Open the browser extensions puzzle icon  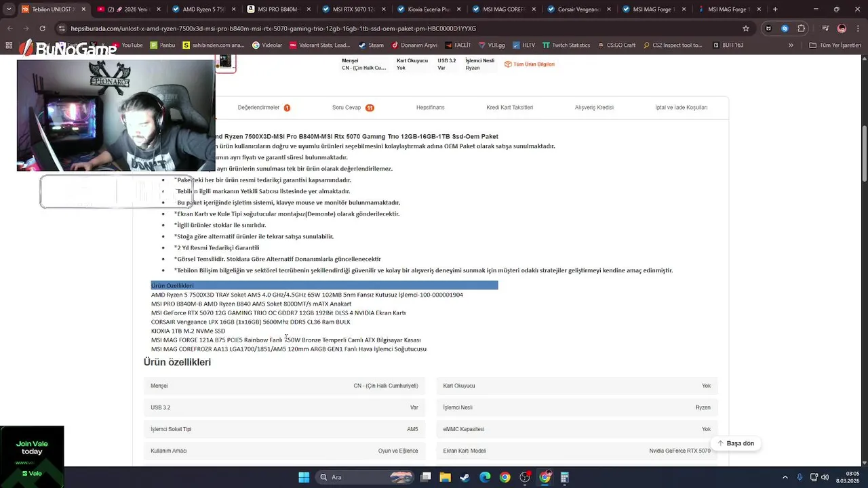click(x=802, y=28)
